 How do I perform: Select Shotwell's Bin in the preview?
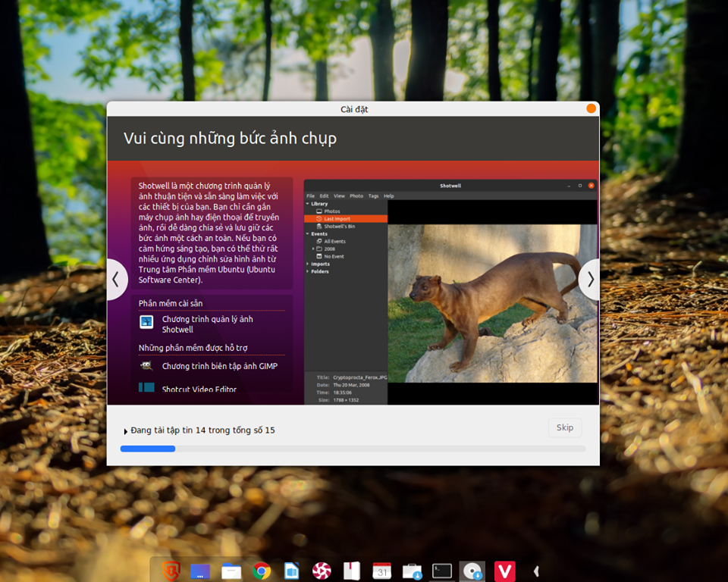(336, 227)
